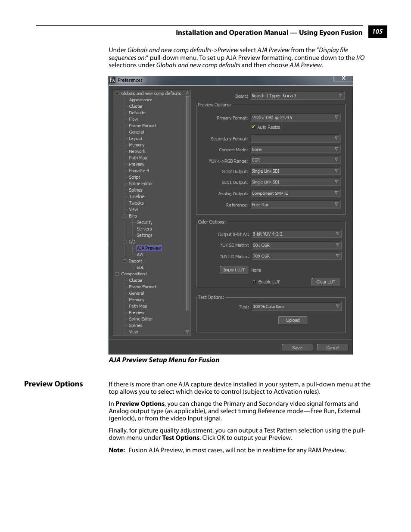
Task: Toggle the Auto Resize check mark off
Action: [253, 127]
